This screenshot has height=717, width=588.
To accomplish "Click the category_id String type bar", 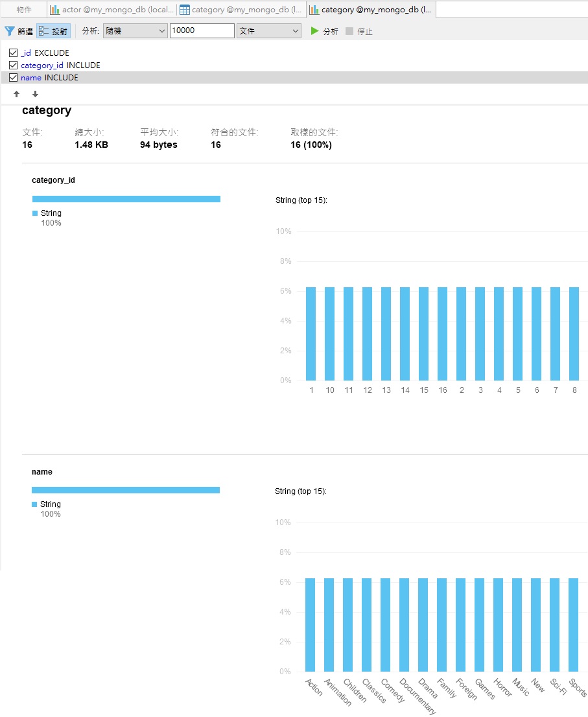I will [126, 199].
